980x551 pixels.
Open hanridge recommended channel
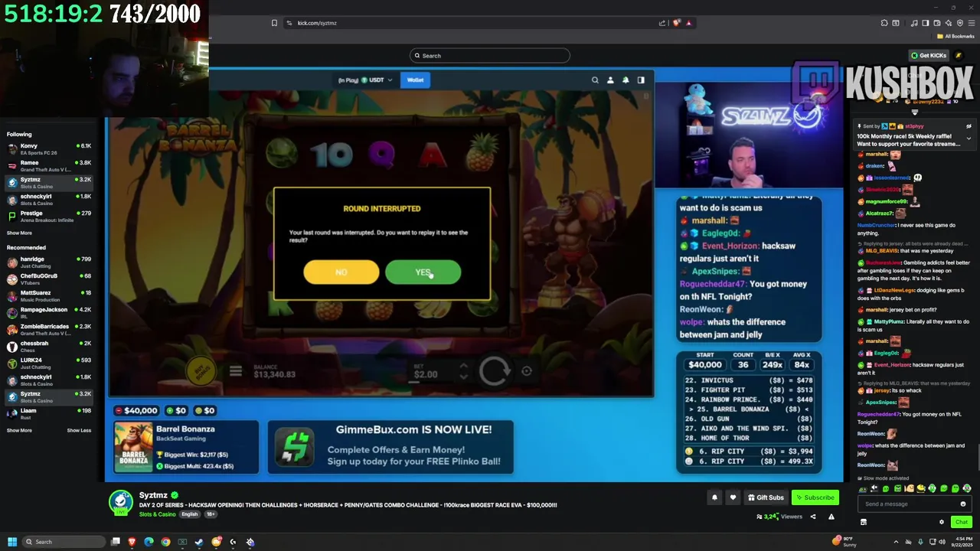coord(48,262)
